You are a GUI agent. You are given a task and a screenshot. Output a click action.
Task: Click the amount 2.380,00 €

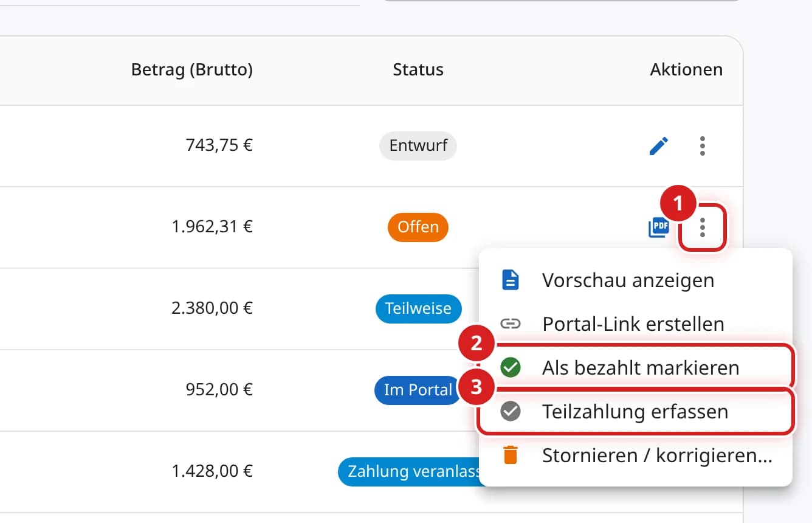click(x=212, y=308)
